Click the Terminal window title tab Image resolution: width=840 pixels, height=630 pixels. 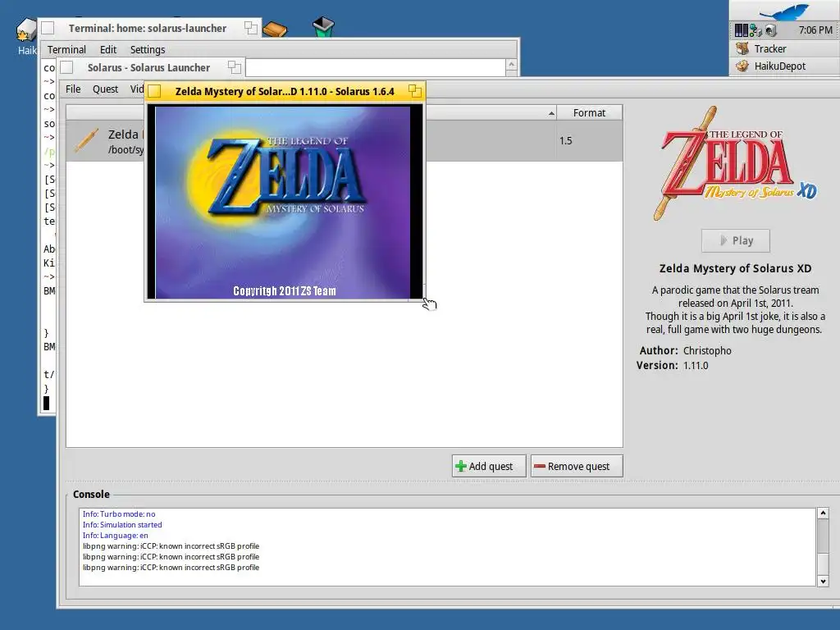click(x=149, y=28)
